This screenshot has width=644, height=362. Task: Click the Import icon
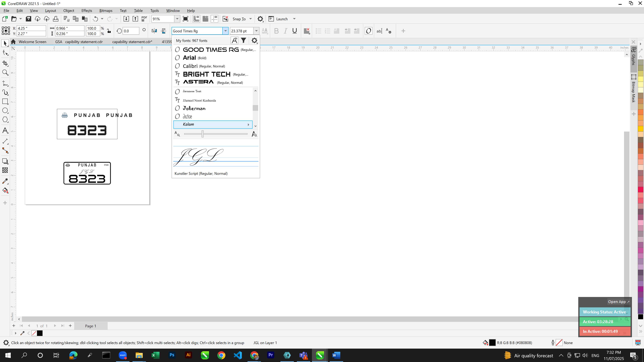click(x=126, y=19)
